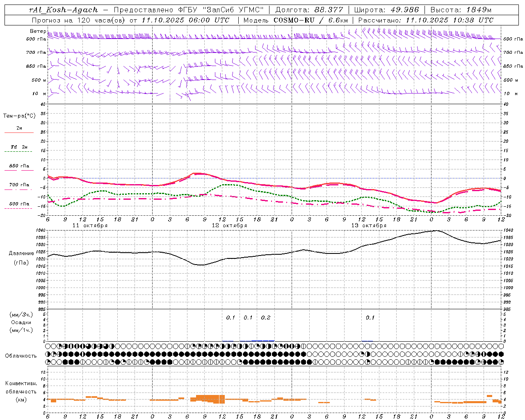This screenshot has height=420, width=525.
Task: Select the 10 м wind level label on left axis
Action: coord(39,94)
